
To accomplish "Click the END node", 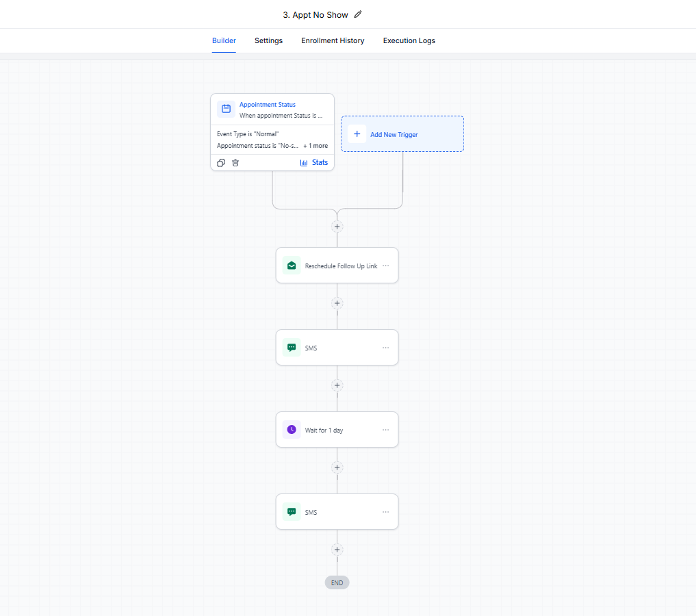I will click(x=337, y=582).
